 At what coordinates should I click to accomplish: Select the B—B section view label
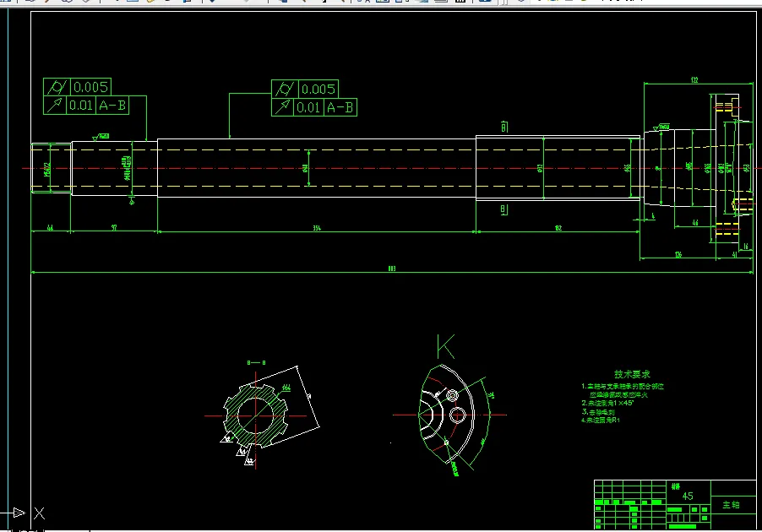tap(256, 363)
